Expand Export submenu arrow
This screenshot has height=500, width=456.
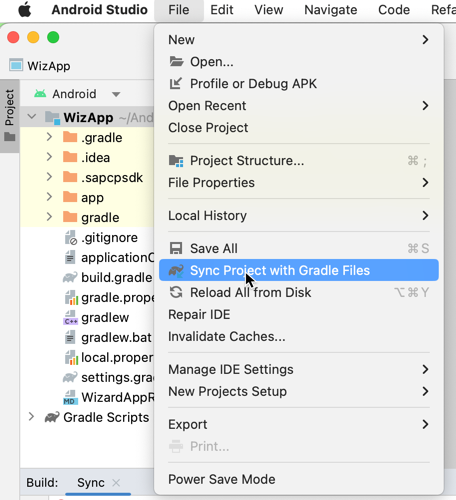pos(425,424)
